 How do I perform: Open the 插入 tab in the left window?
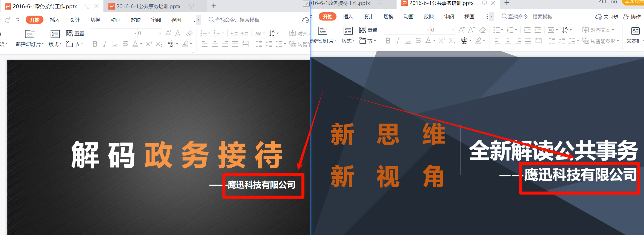click(x=55, y=20)
